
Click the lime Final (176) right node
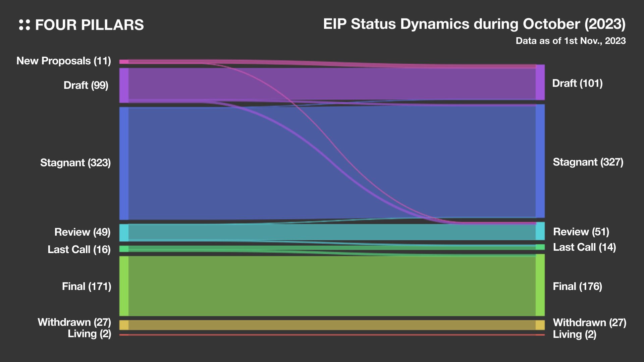tap(540, 285)
